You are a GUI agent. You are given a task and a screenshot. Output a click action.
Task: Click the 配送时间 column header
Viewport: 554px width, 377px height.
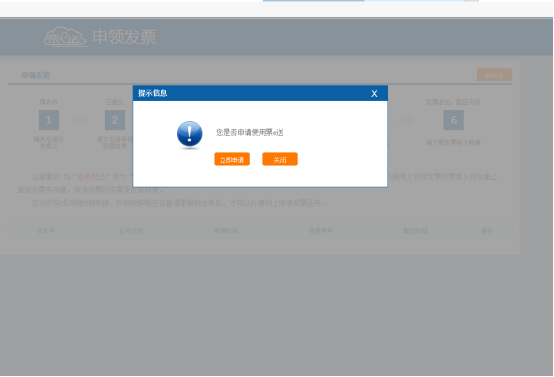pos(416,231)
